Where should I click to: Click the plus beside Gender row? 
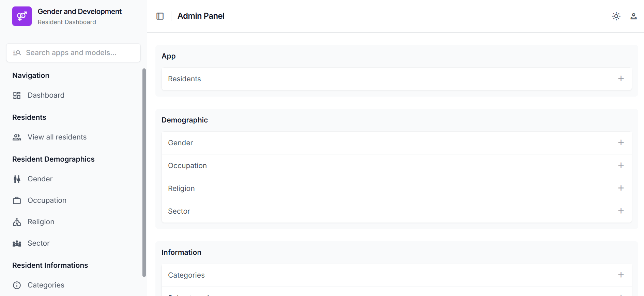point(621,143)
